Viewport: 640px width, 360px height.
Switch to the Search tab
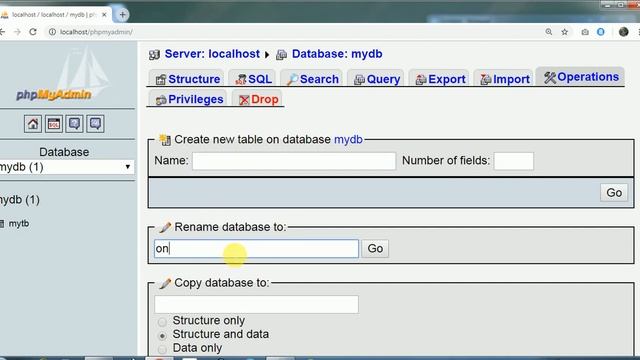pos(313,79)
